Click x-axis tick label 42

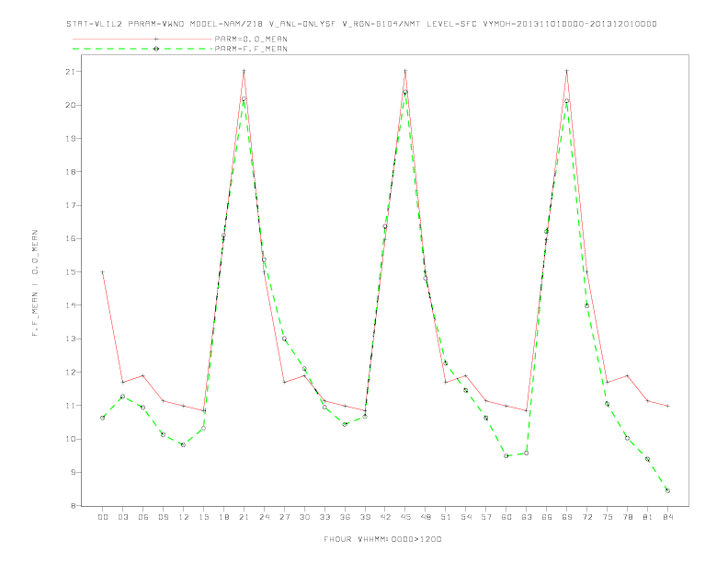coord(385,517)
